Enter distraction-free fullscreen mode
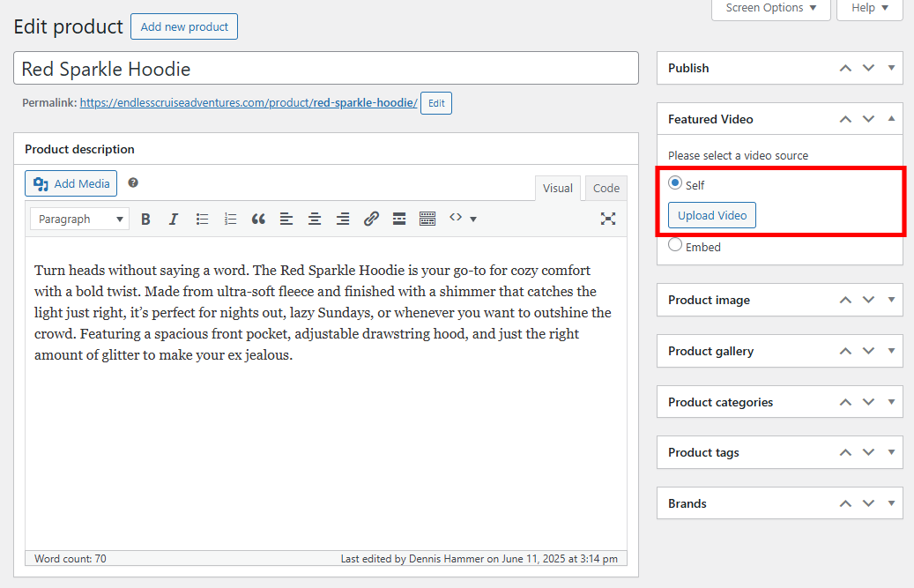This screenshot has height=588, width=914. click(608, 218)
